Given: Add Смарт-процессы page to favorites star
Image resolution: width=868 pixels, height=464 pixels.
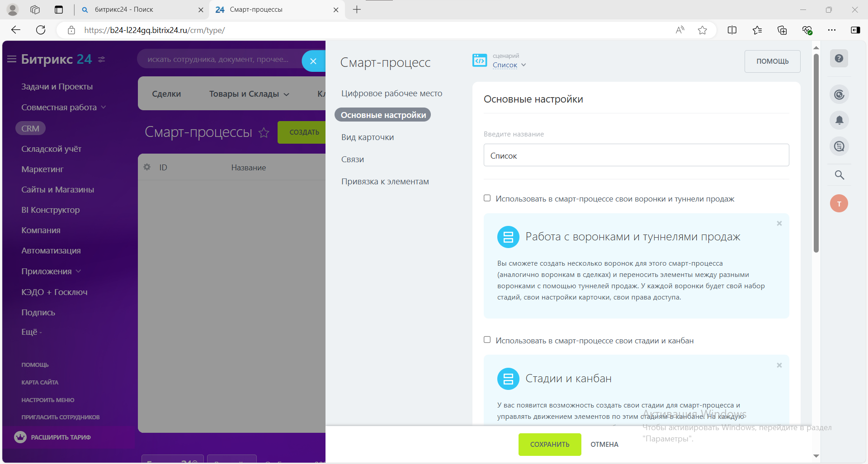Looking at the screenshot, I should pyautogui.click(x=264, y=132).
